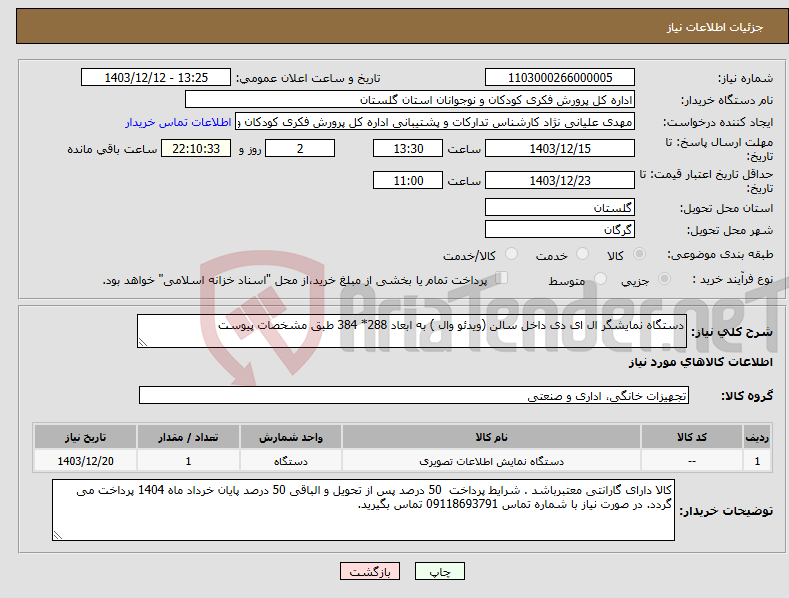Click the remaining days field showing 2
Viewport: 789px width, 598px height.
click(x=300, y=148)
